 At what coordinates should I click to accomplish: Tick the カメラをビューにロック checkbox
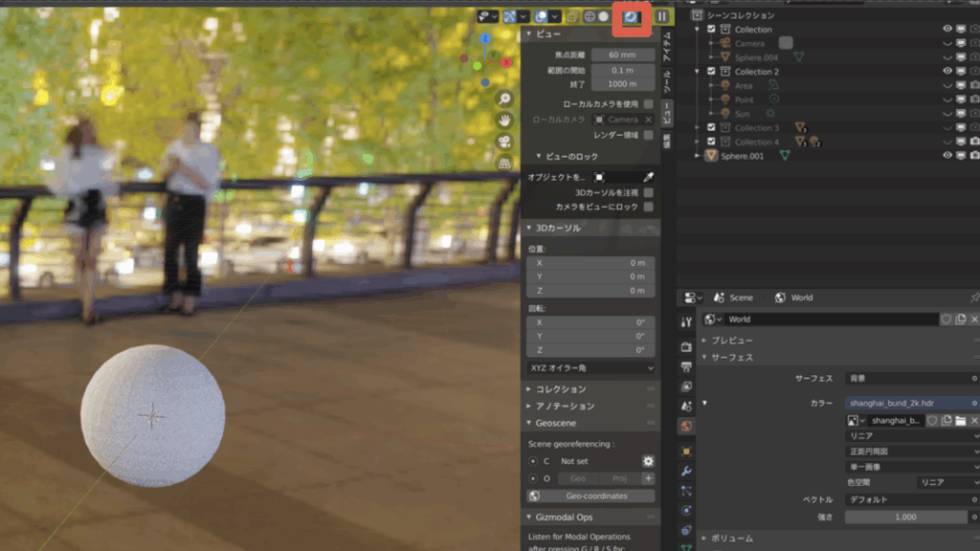pyautogui.click(x=648, y=207)
